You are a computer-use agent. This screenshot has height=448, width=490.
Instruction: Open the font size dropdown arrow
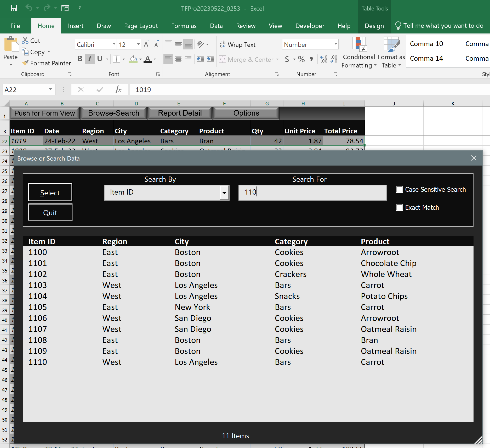(138, 44)
